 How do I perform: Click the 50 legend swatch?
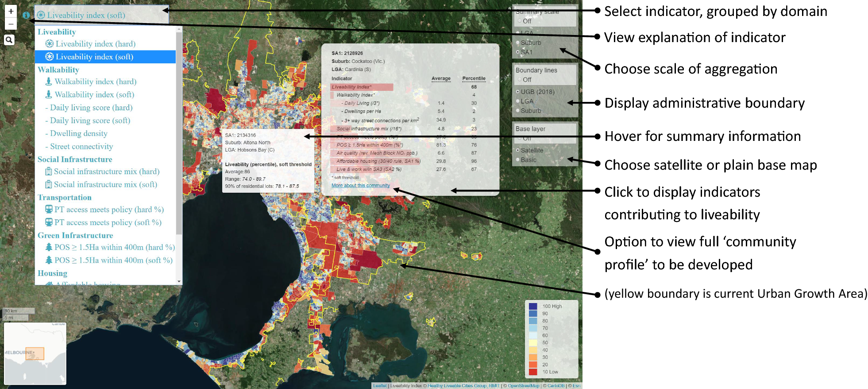(533, 342)
